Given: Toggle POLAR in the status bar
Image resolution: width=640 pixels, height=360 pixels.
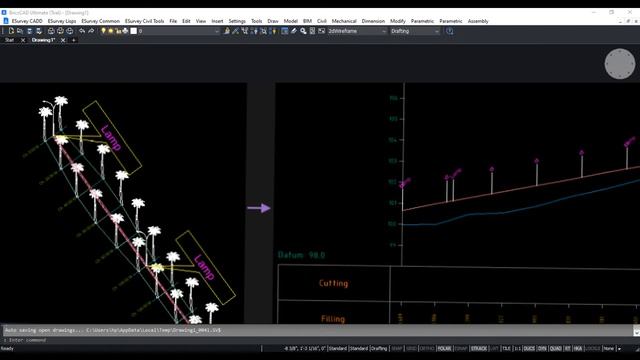Looking at the screenshot, I should (444, 349).
